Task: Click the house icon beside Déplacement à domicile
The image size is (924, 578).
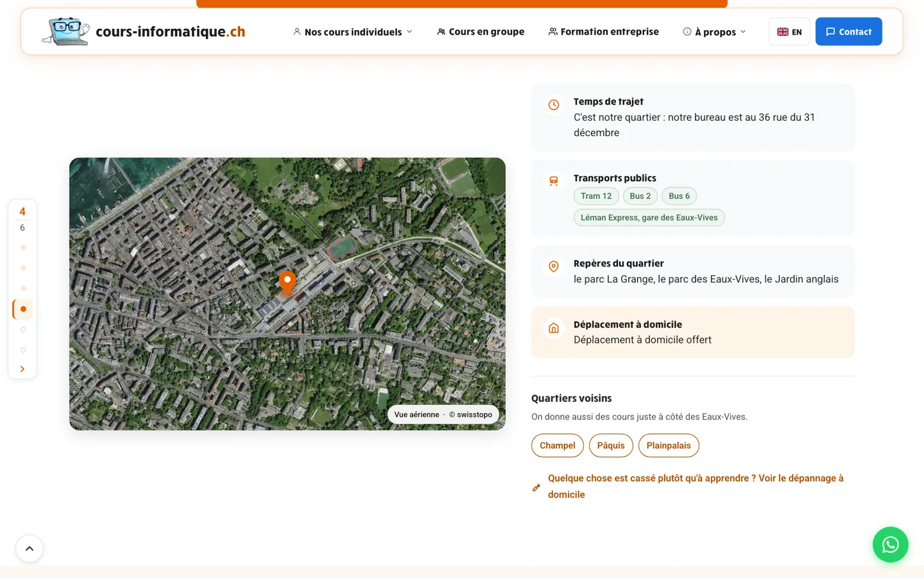Action: click(554, 328)
